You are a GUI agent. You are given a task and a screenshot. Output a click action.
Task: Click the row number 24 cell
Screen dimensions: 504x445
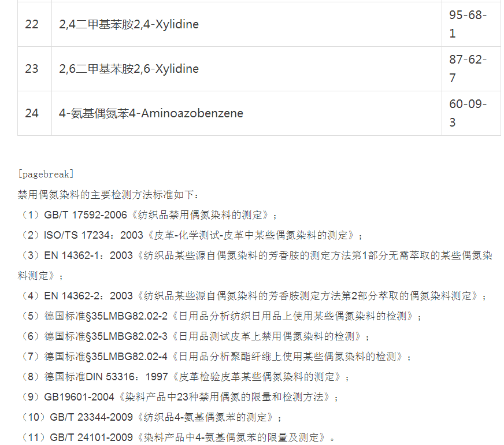tap(32, 113)
